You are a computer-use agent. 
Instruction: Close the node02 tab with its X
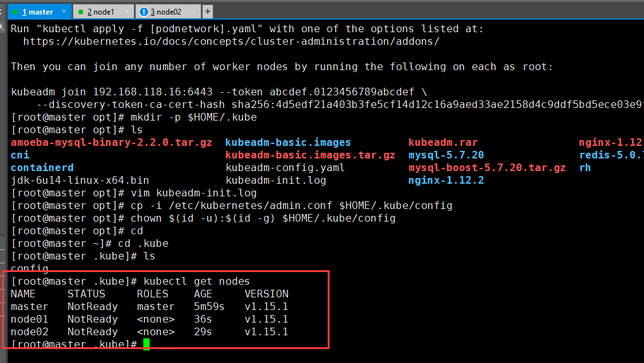(x=193, y=11)
